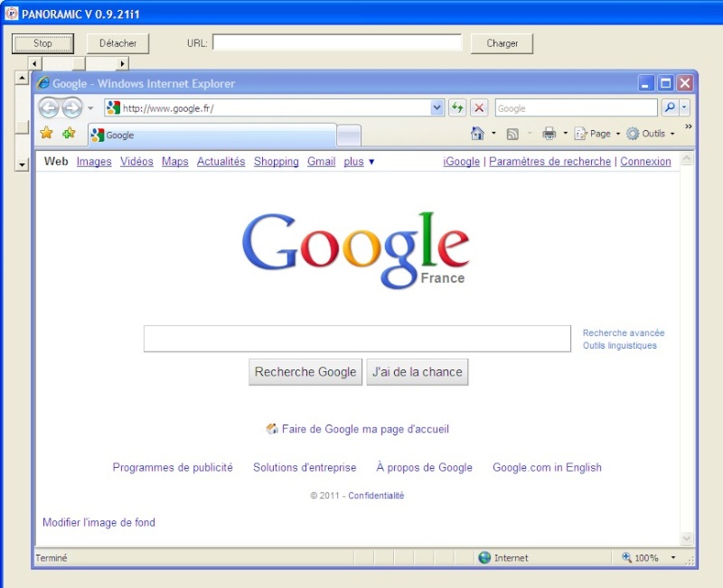This screenshot has height=588, width=723.
Task: Open Shopping in Google navigation
Action: click(277, 162)
